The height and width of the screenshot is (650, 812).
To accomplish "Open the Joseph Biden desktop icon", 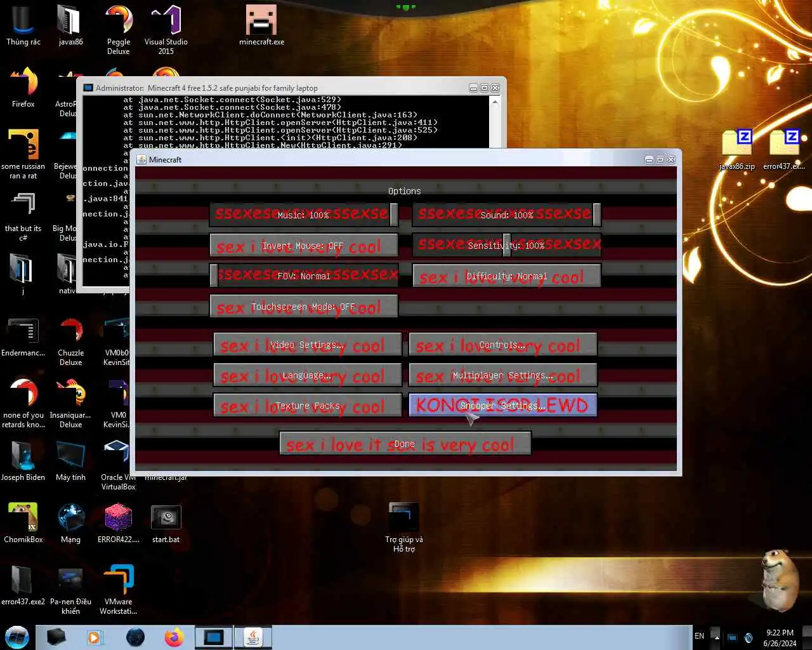I will [23, 461].
